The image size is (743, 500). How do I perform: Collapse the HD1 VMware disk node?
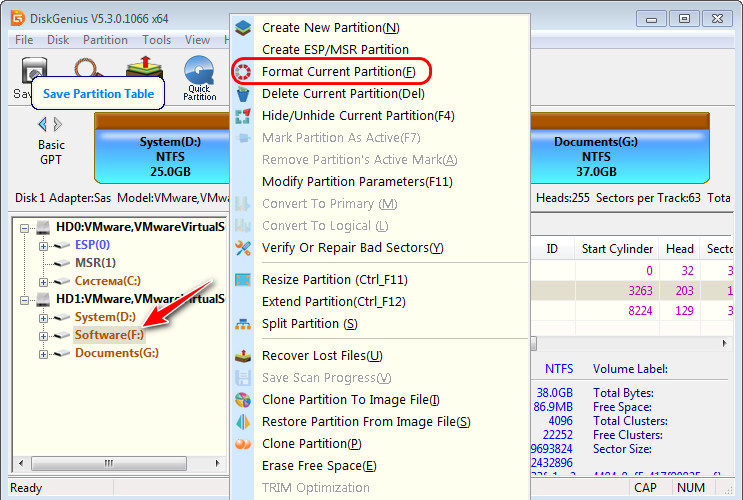coord(24,300)
